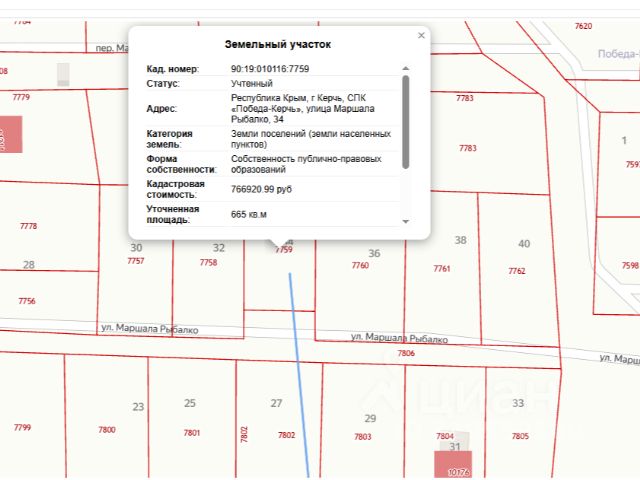
Task: Click house number 25 label
Action: click(190, 403)
